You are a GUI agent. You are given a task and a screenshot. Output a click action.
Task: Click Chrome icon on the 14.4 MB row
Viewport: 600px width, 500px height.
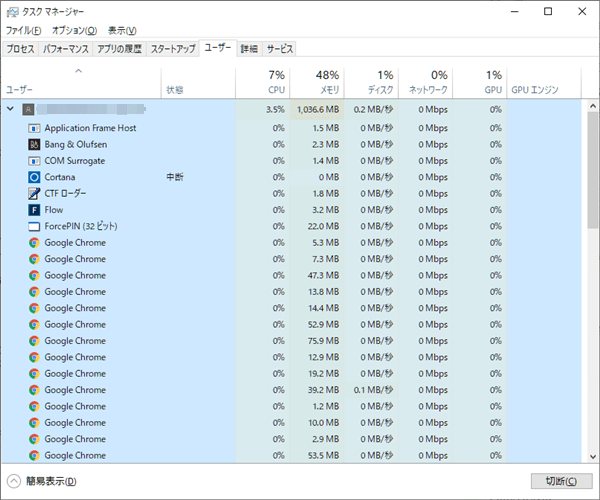[34, 308]
